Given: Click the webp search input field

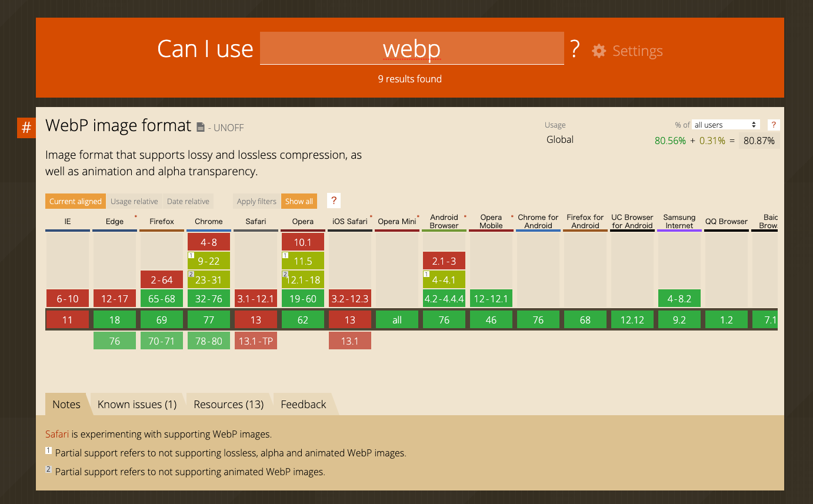Looking at the screenshot, I should (412, 49).
